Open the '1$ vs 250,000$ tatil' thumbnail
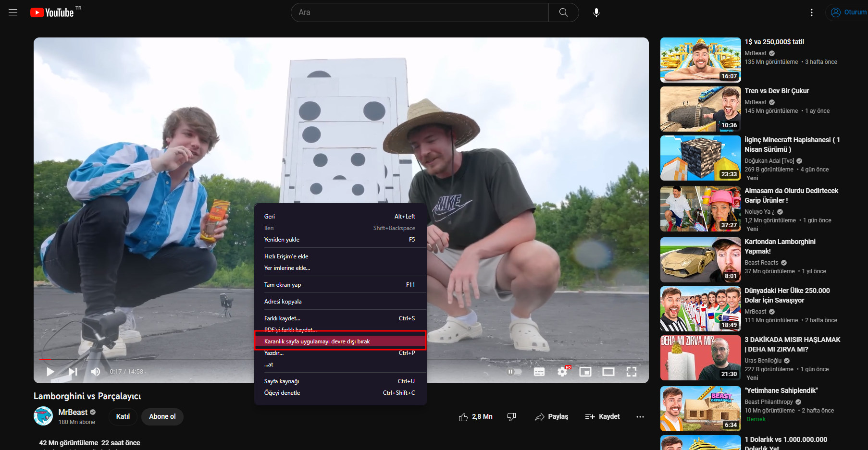The width and height of the screenshot is (868, 450). (701, 60)
